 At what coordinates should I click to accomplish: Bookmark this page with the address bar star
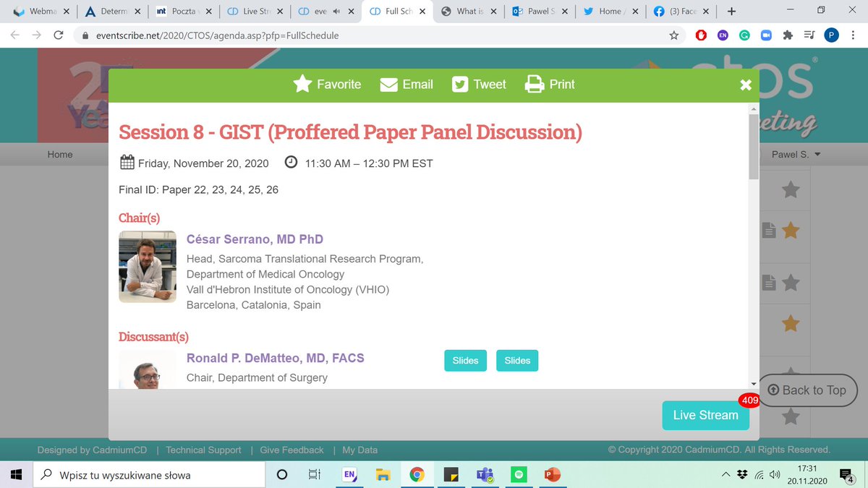[x=673, y=34]
